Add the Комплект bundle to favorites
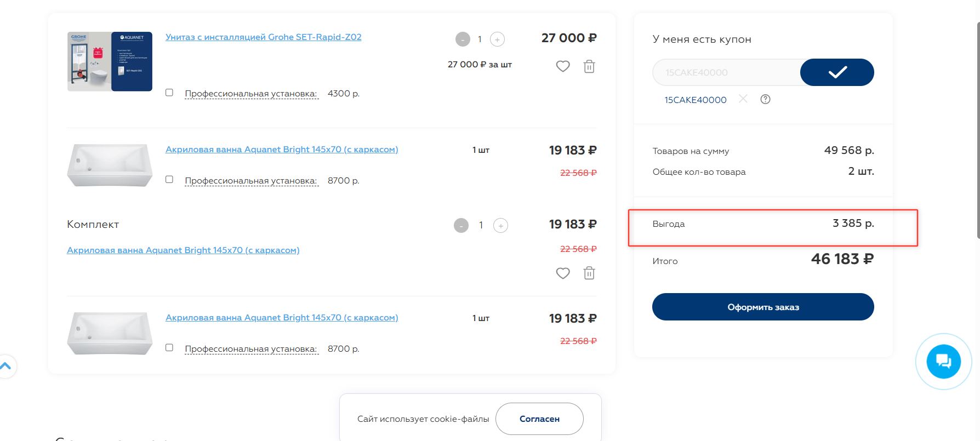This screenshot has height=441, width=980. coord(563,273)
